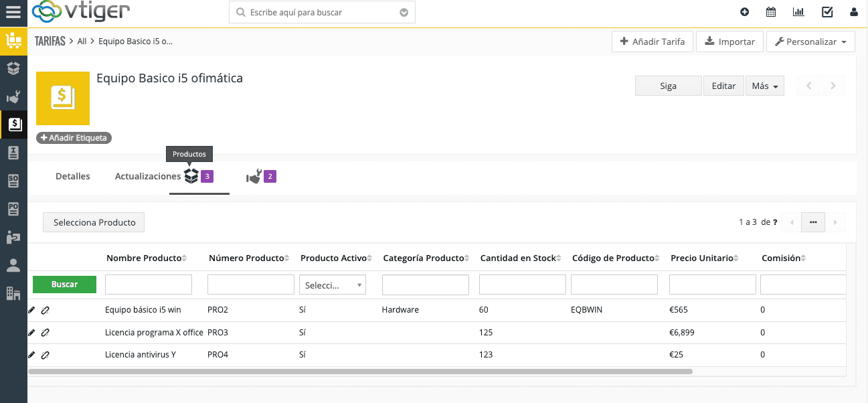Viewport: 868px width, 403px height.
Task: Open the reports chart icon
Action: (798, 12)
